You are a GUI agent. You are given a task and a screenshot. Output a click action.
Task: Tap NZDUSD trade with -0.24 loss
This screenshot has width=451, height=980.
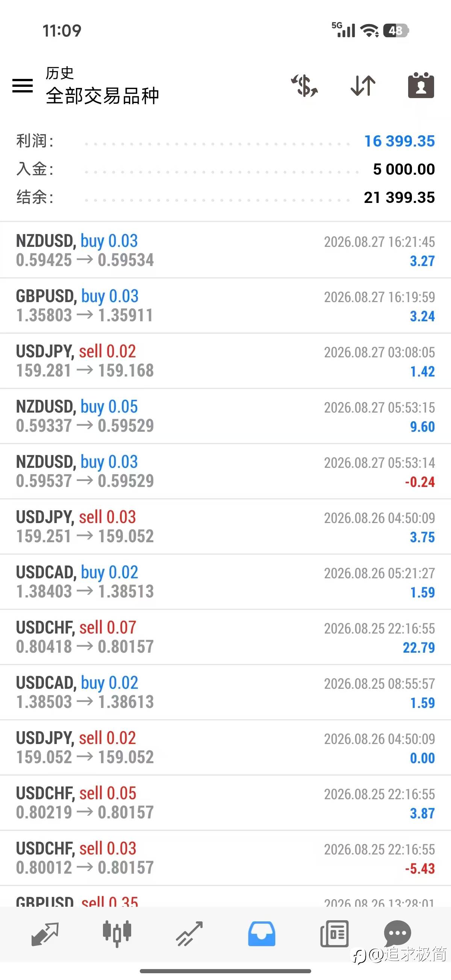[x=225, y=471]
